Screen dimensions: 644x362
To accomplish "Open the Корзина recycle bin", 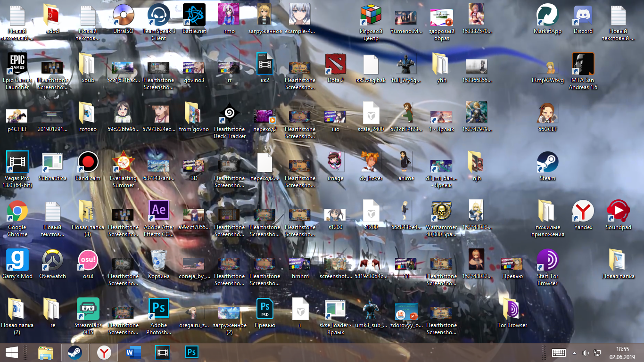I will click(x=159, y=261).
